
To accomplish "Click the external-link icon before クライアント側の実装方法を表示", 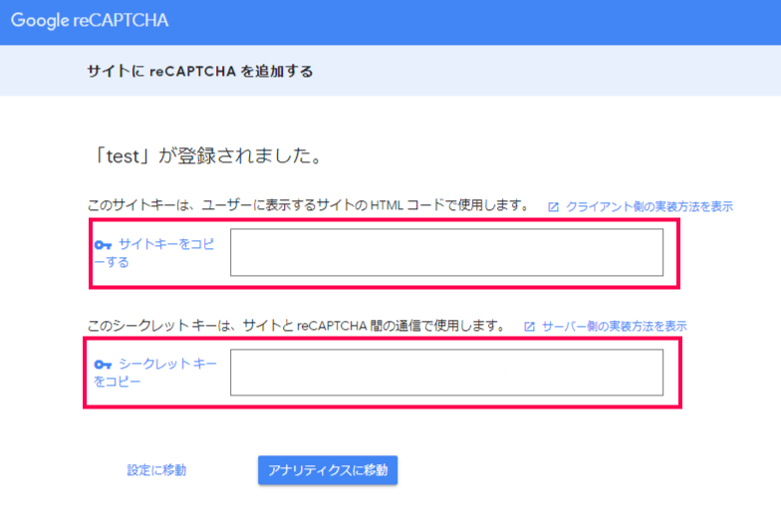I will (x=554, y=207).
